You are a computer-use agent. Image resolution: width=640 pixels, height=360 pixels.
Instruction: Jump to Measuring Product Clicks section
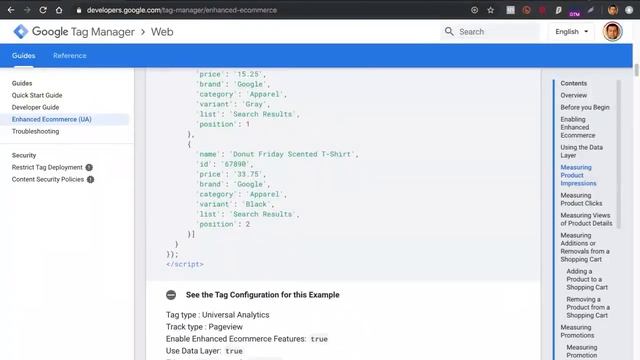pos(581,199)
